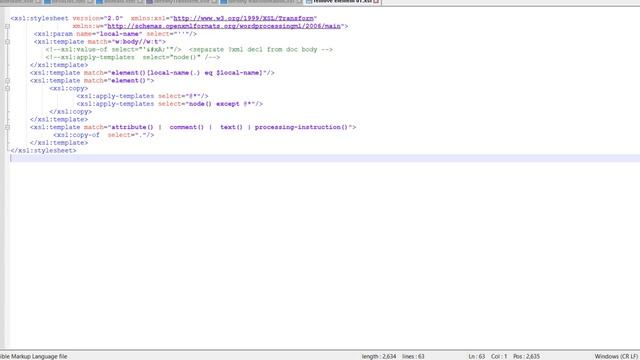
Task: Click the 'text()' token in match attribute
Action: click(x=231, y=127)
